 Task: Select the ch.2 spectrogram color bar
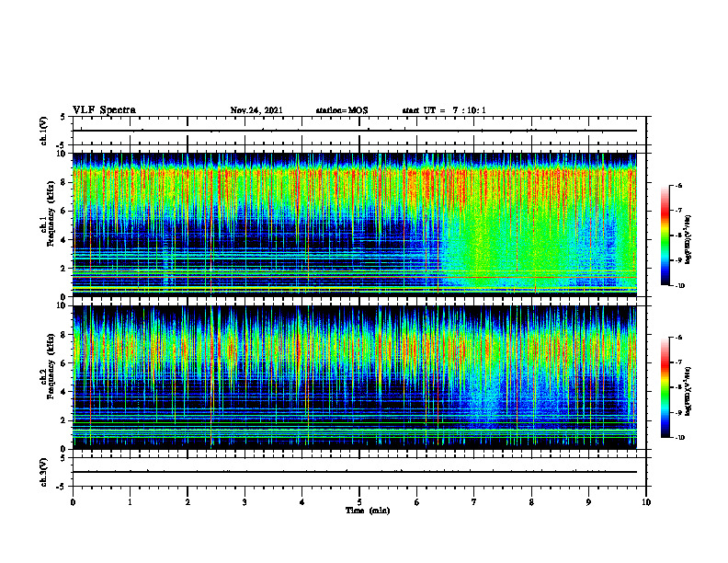(665, 387)
